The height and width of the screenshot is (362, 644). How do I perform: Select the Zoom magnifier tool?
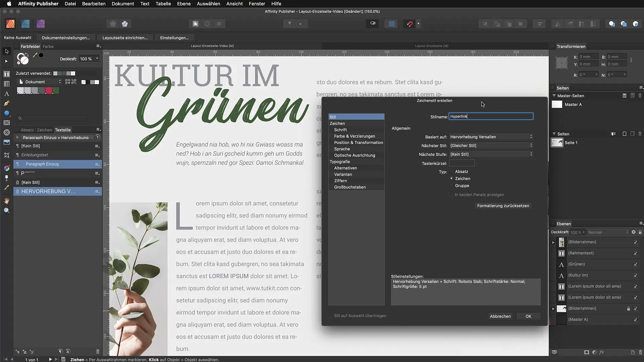[x=7, y=210]
